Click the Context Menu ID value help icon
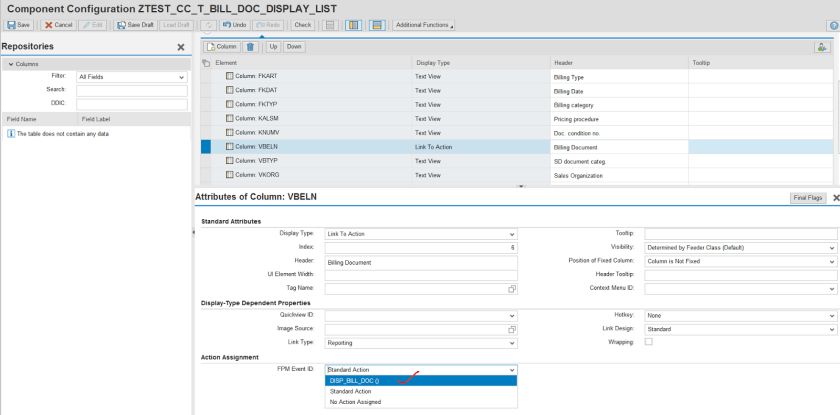The width and height of the screenshot is (840, 415). (831, 289)
